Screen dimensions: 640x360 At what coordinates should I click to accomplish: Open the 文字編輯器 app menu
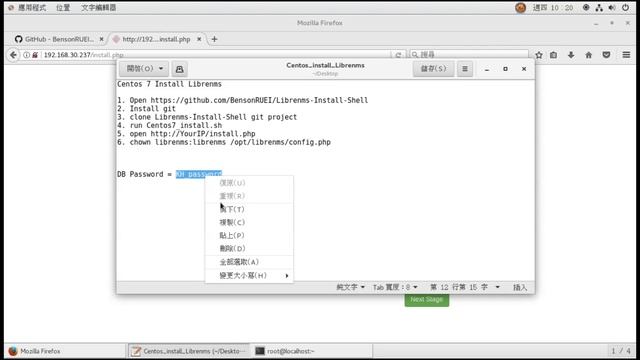tap(98, 8)
